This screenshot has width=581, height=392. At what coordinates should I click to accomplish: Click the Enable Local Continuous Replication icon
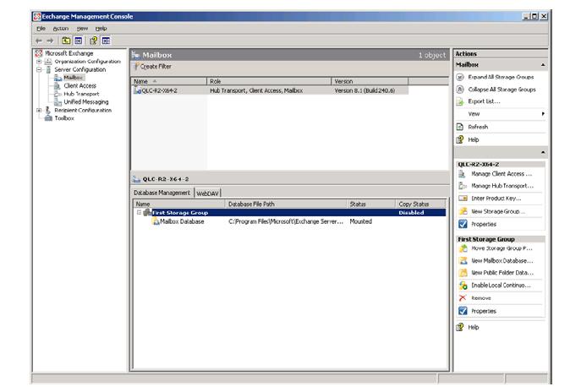462,286
